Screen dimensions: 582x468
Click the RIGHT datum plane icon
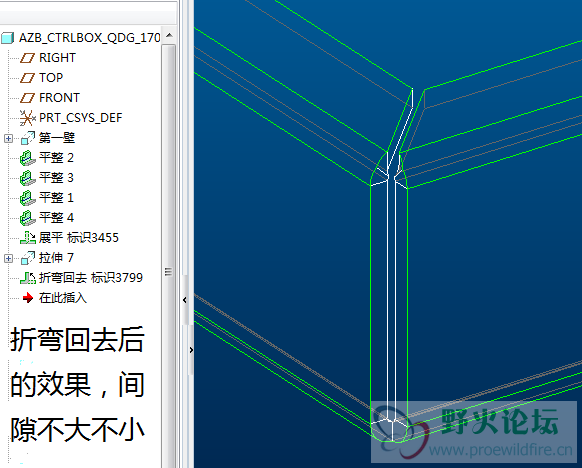pos(27,58)
